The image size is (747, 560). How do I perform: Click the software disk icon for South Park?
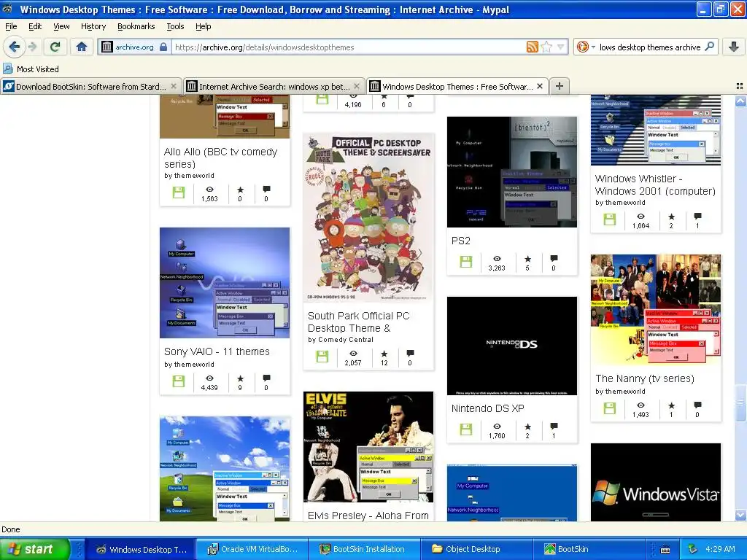tap(322, 357)
